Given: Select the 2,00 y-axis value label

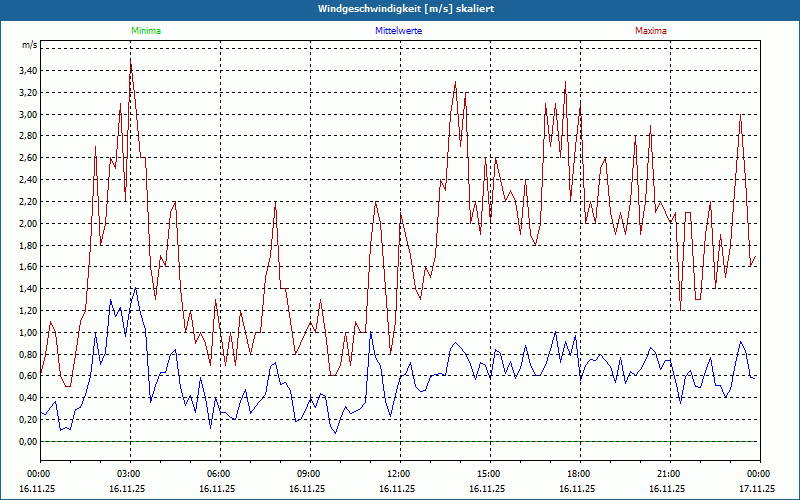Looking at the screenshot, I should 27,223.
